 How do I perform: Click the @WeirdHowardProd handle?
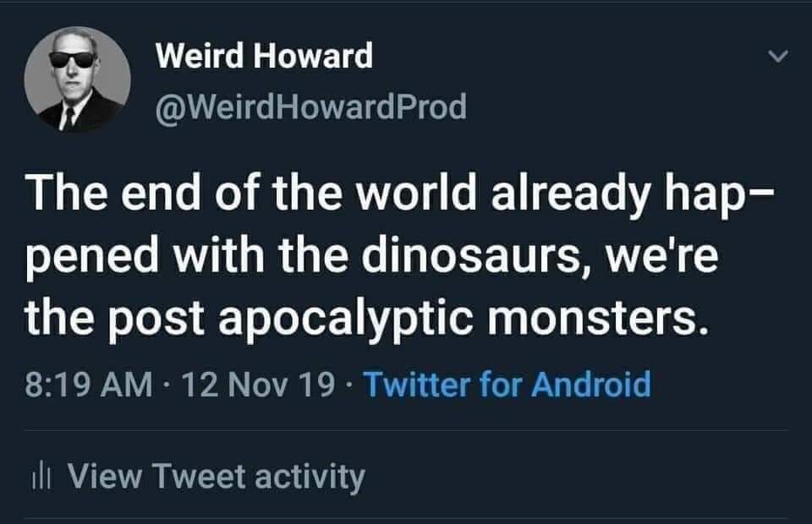point(310,107)
